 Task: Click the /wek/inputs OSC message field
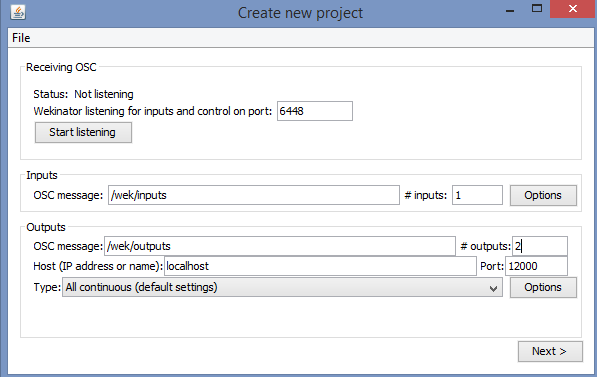(x=254, y=195)
